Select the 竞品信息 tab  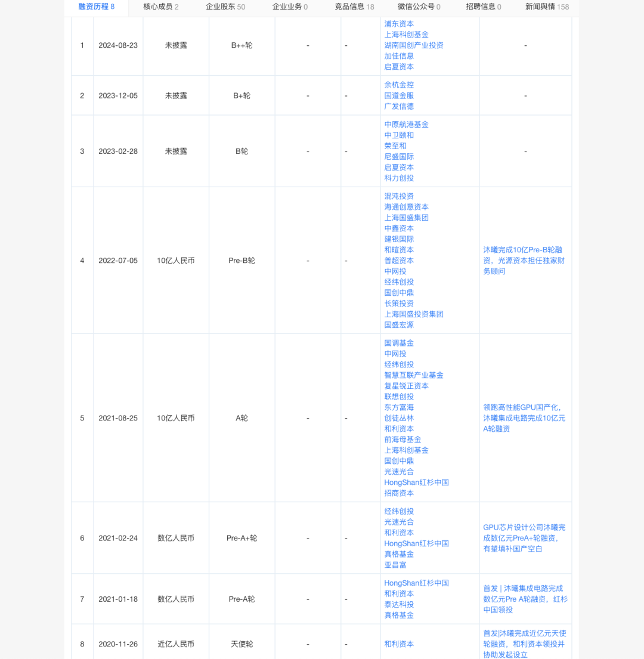point(354,7)
